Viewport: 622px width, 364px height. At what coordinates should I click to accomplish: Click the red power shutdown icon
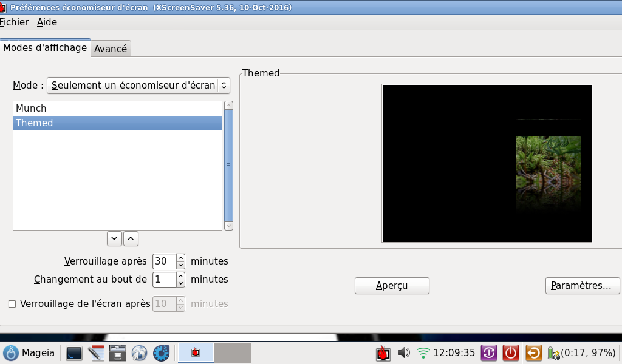point(510,352)
